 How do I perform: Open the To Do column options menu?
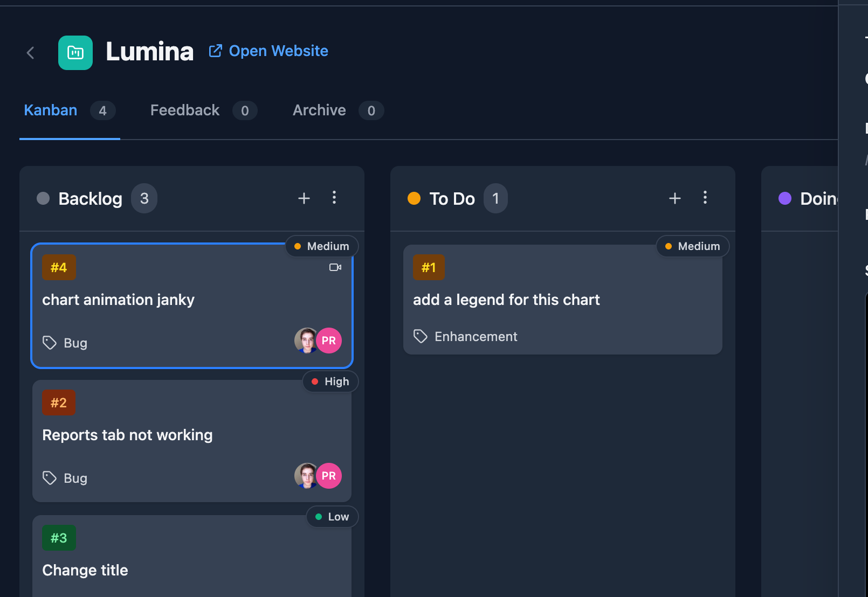705,198
